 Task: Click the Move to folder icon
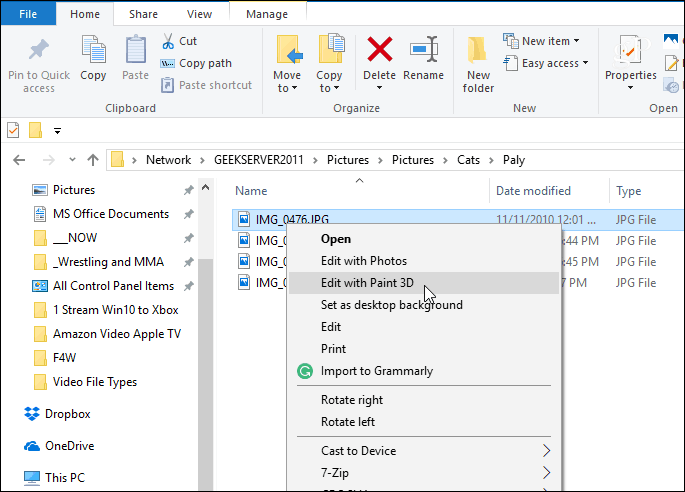(x=289, y=49)
